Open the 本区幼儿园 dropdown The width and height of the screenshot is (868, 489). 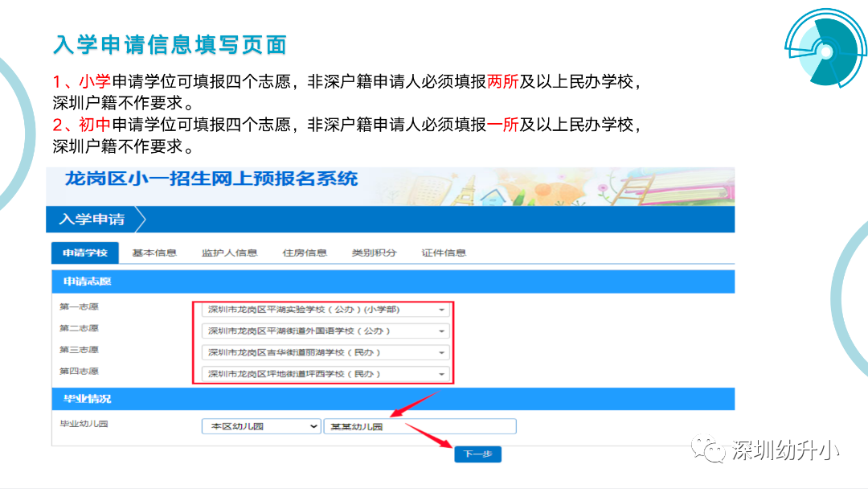tap(261, 426)
